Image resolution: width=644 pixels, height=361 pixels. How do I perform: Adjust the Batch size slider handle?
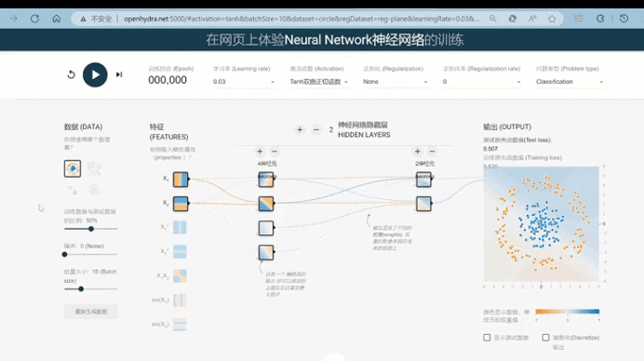[x=81, y=288]
